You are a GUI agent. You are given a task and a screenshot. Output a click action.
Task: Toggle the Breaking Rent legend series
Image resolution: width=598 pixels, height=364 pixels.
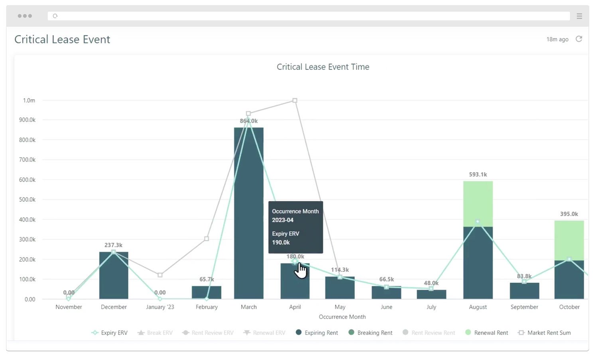[370, 333]
